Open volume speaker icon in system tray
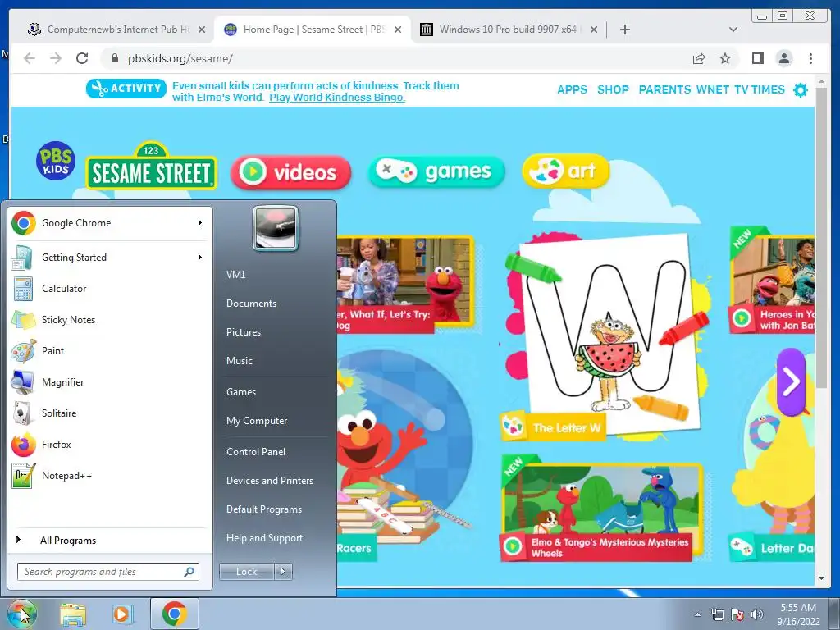The width and height of the screenshot is (840, 630). click(757, 614)
